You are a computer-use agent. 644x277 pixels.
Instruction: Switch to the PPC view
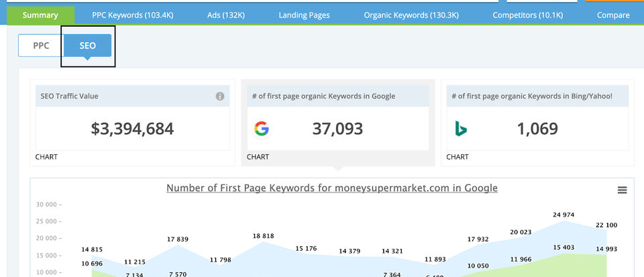click(41, 46)
